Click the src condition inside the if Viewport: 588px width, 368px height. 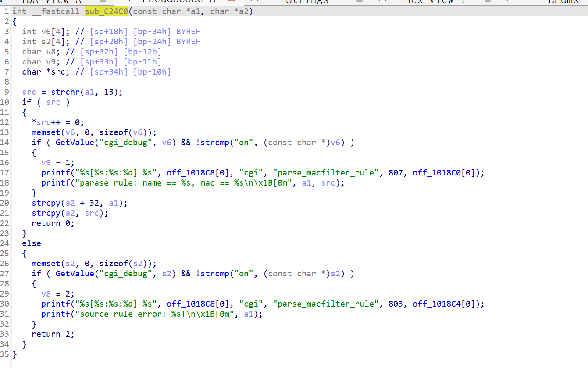(53, 102)
